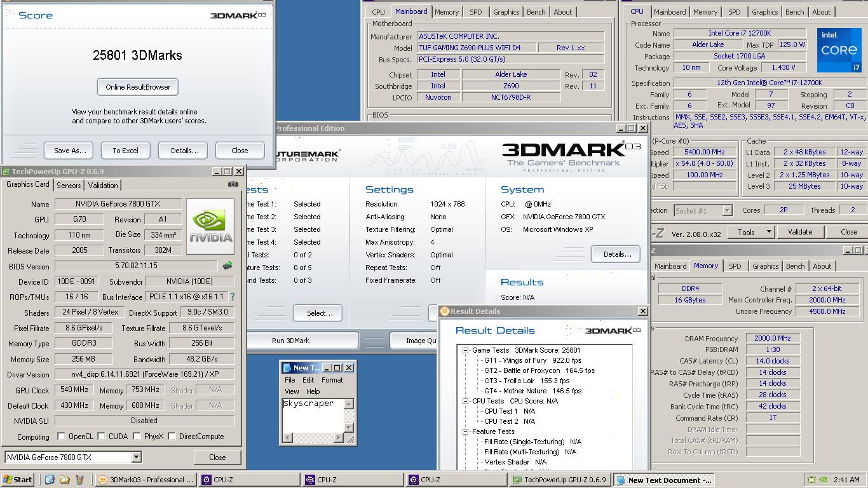The height and width of the screenshot is (488, 868).
Task: Open the SPD tab in top-right CPU-Z
Action: tap(734, 12)
